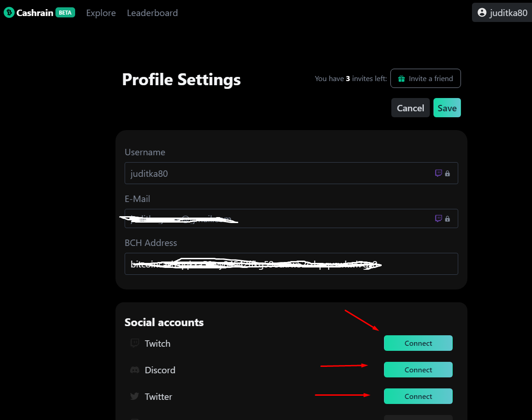Screen dimensions: 532x420
Task: Select the Username input field
Action: tap(291, 173)
